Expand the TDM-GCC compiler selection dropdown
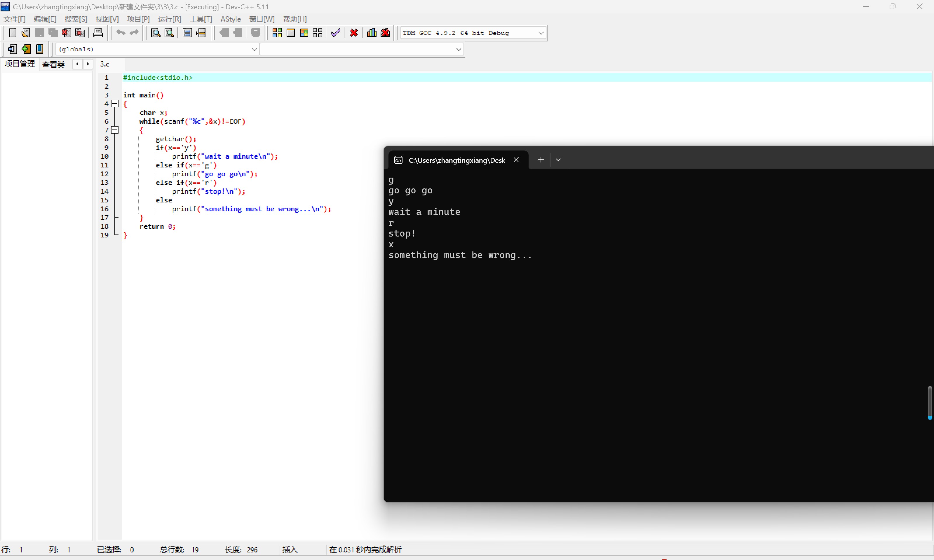The width and height of the screenshot is (934, 560). (541, 33)
